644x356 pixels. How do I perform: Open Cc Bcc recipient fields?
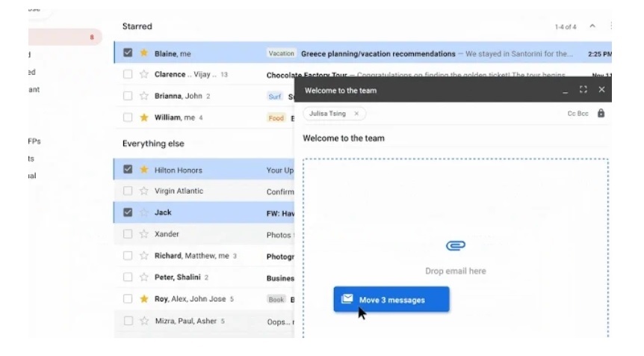pyautogui.click(x=578, y=114)
